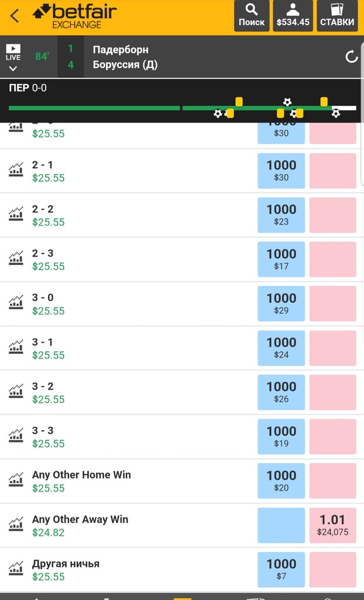Click the goal marker at timeline's far right
The height and width of the screenshot is (600, 364).
tap(336, 113)
